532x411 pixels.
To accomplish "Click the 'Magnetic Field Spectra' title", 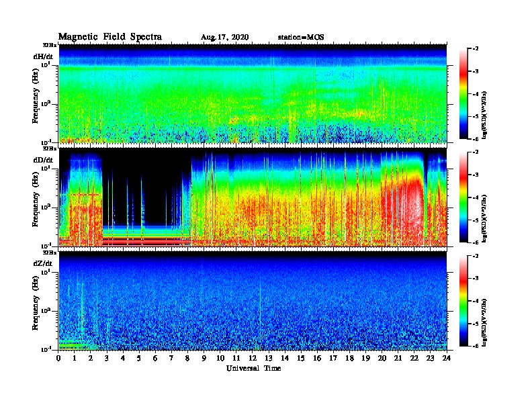I will click(110, 37).
